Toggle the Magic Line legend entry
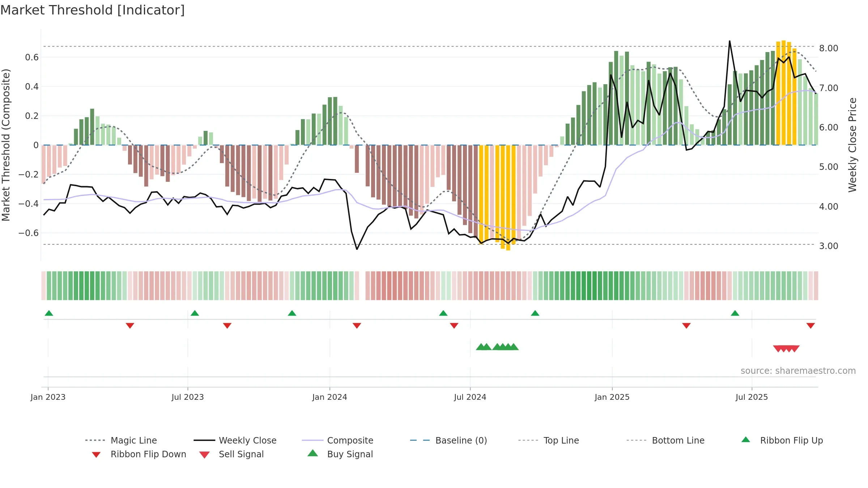The height and width of the screenshot is (488, 868). click(121, 440)
